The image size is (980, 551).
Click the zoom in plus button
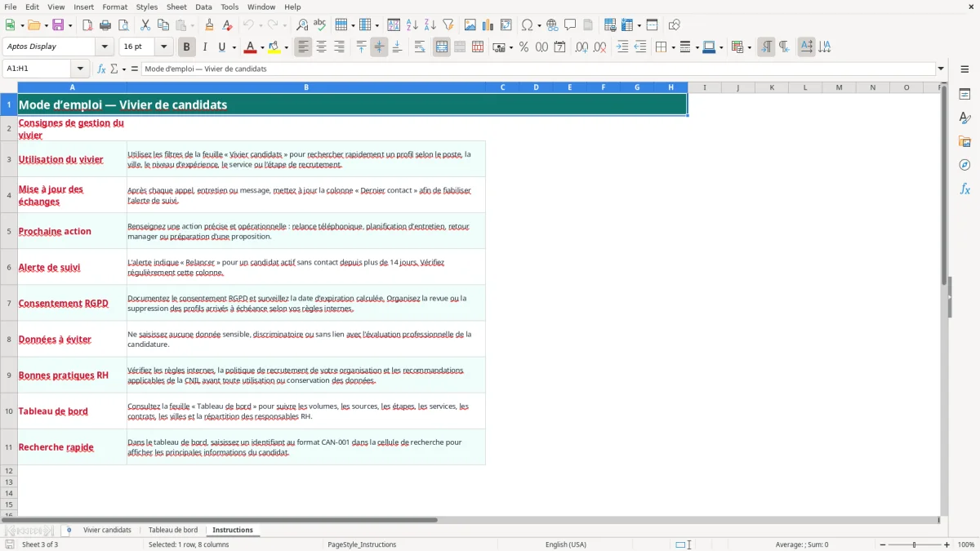[947, 544]
